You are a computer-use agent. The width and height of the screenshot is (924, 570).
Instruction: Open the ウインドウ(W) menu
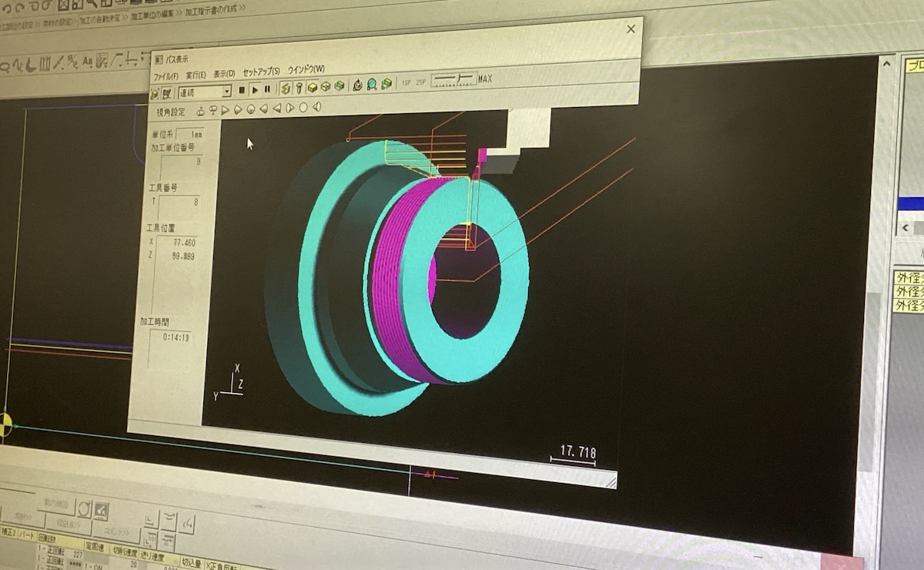[306, 69]
